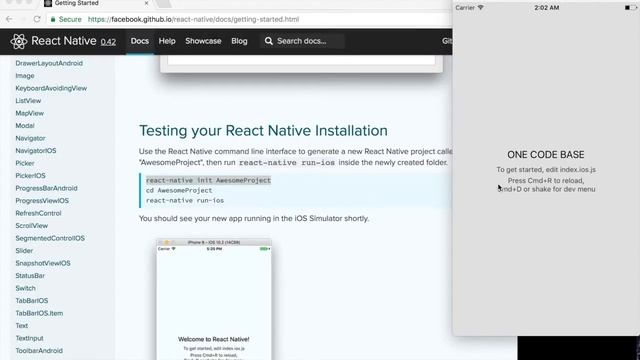Open TabBarIOS.Item in the sidebar
The image size is (640, 360).
[x=39, y=313]
